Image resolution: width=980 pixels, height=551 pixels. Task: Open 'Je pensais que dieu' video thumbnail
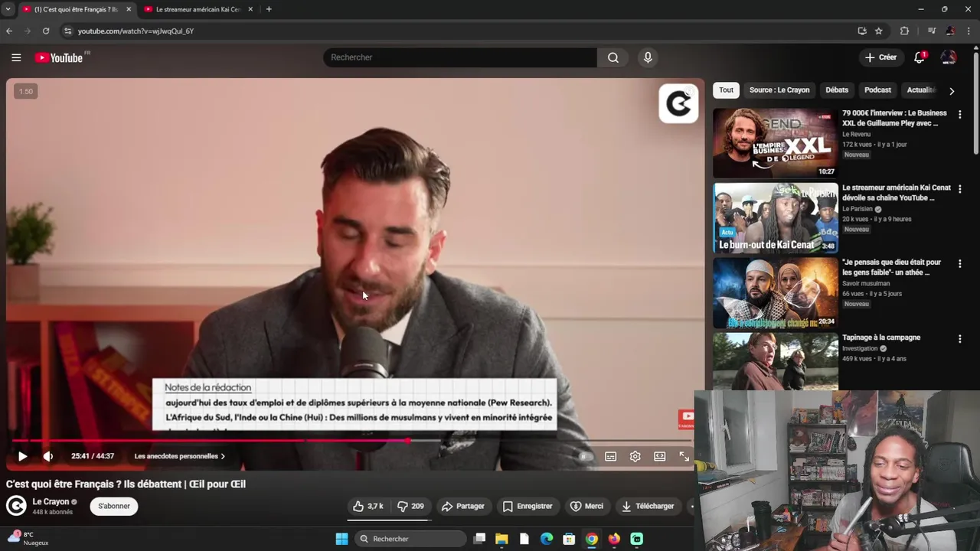point(776,293)
